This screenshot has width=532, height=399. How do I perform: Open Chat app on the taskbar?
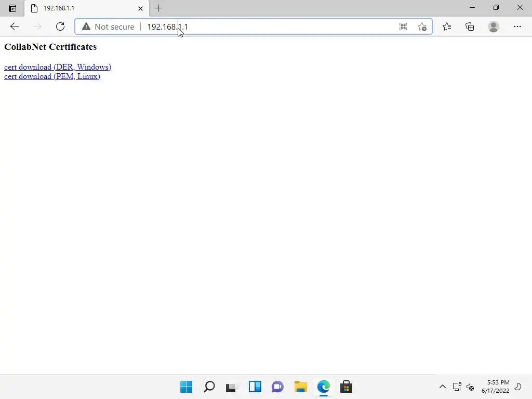pyautogui.click(x=277, y=387)
